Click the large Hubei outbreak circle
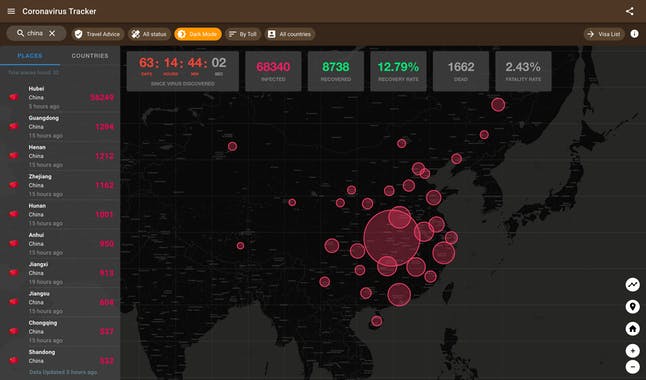This screenshot has height=380, width=646. 391,238
